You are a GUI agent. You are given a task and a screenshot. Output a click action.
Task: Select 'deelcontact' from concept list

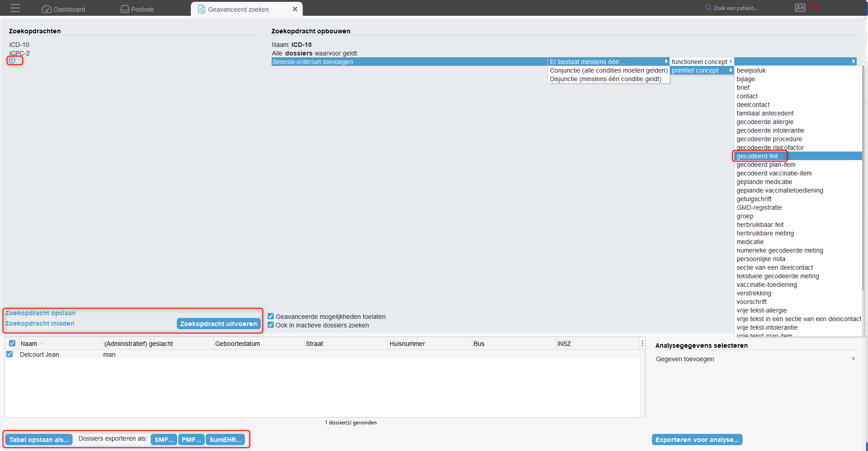[x=798, y=105]
